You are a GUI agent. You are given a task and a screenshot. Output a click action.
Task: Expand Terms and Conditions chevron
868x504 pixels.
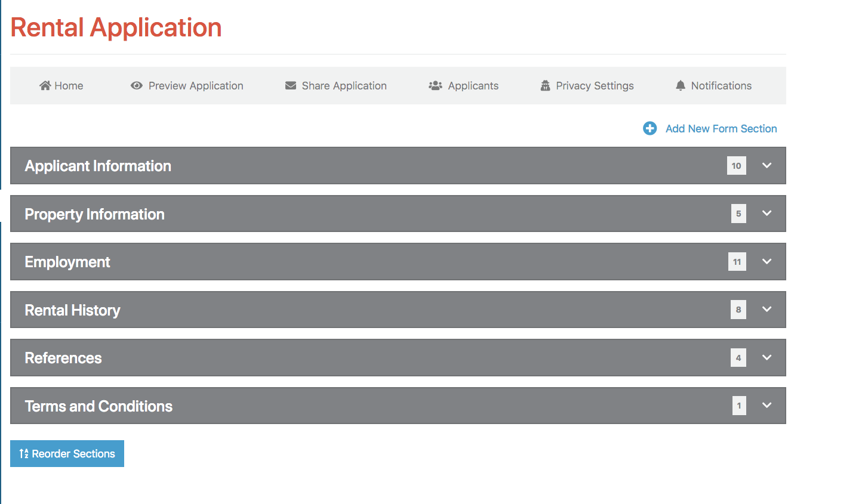click(767, 405)
